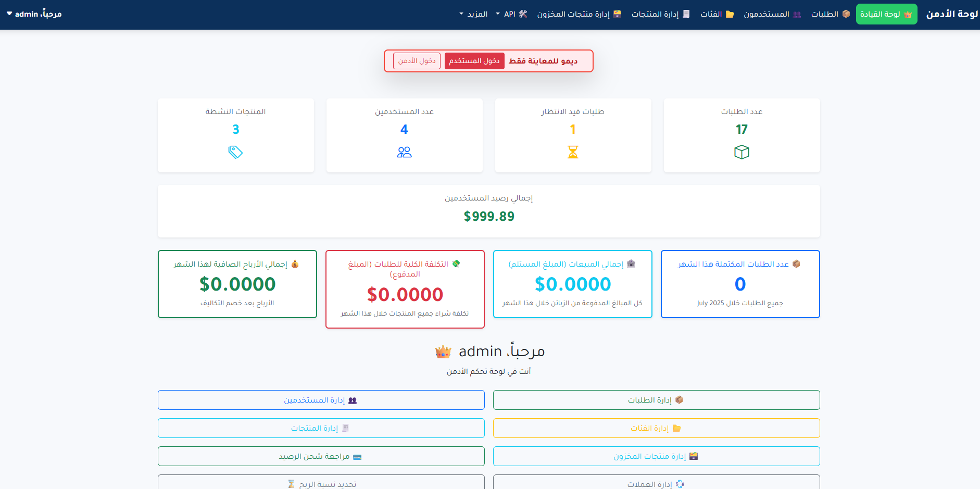The width and height of the screenshot is (980, 489).
Task: Open the API dropdown in navbar
Action: (505, 14)
